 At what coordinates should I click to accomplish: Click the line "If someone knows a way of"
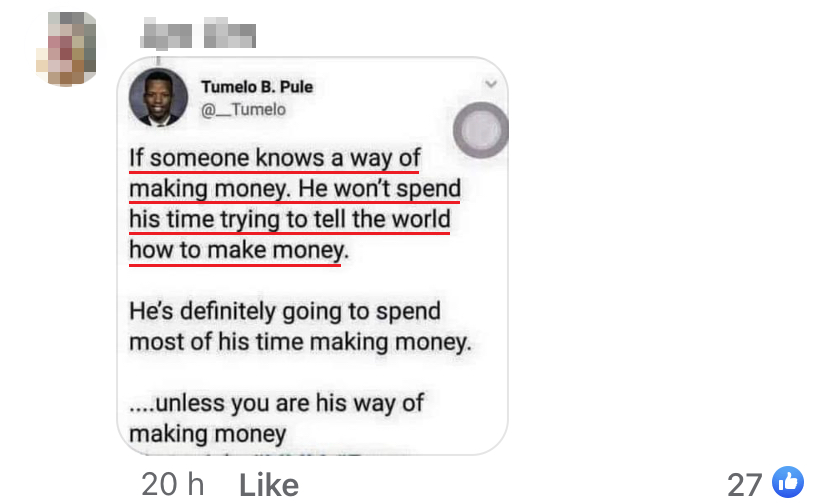coord(274,159)
